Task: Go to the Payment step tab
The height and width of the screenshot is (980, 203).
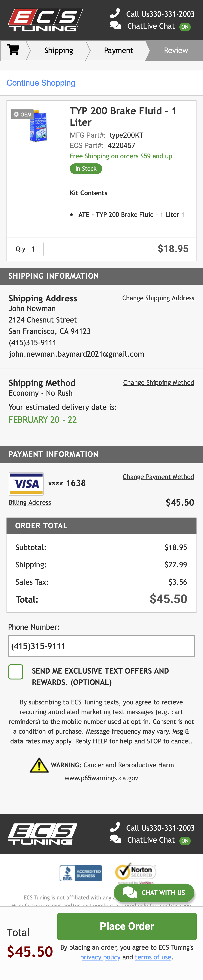Action: pos(118,51)
